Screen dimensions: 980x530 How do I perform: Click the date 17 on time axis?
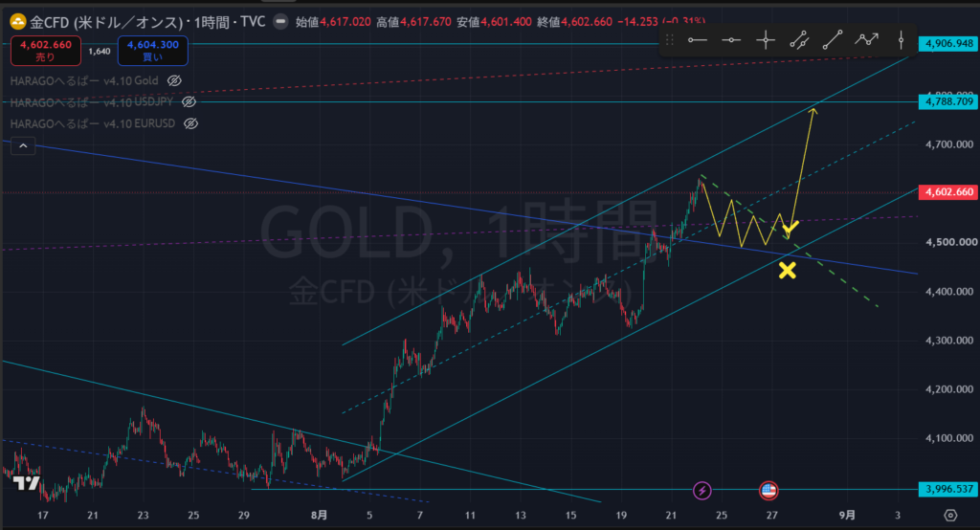pos(42,515)
